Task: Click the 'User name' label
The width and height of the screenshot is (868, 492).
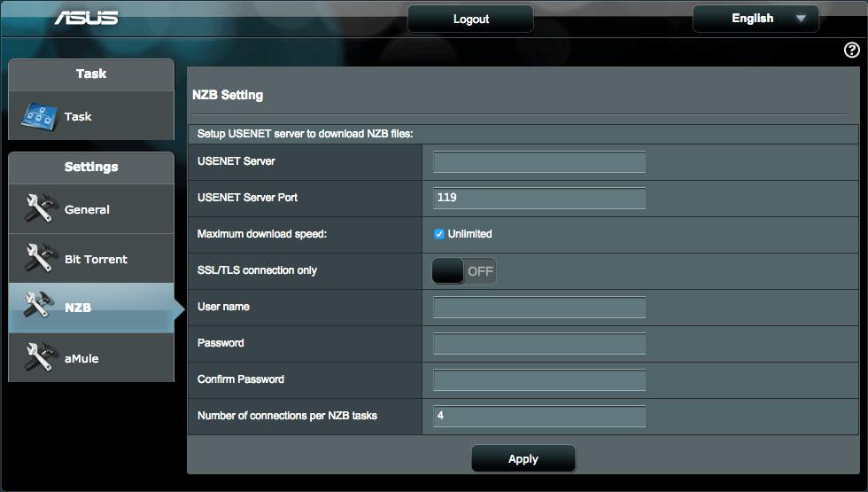Action: [x=223, y=307]
